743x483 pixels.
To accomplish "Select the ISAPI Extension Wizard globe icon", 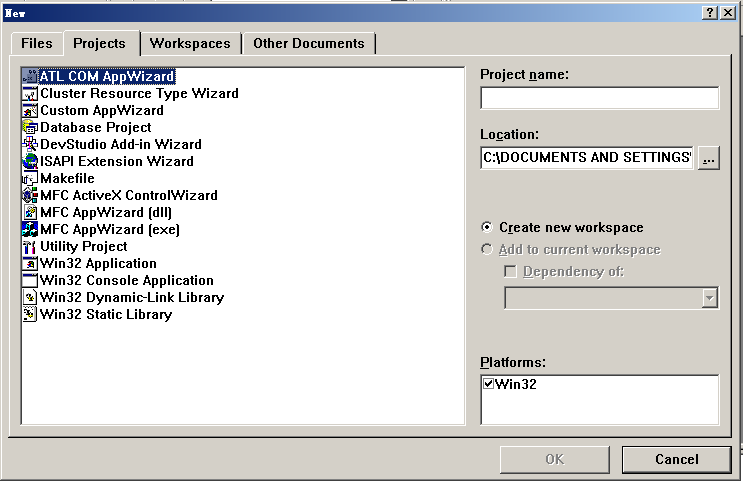I will coord(30,162).
